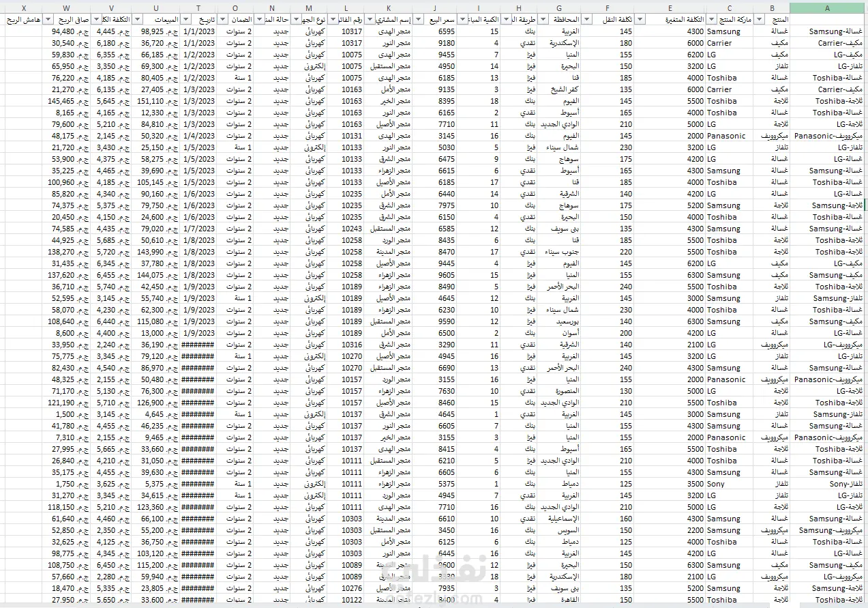Expand the المبيعات filter arrow
The height and width of the screenshot is (608, 868).
(x=136, y=20)
